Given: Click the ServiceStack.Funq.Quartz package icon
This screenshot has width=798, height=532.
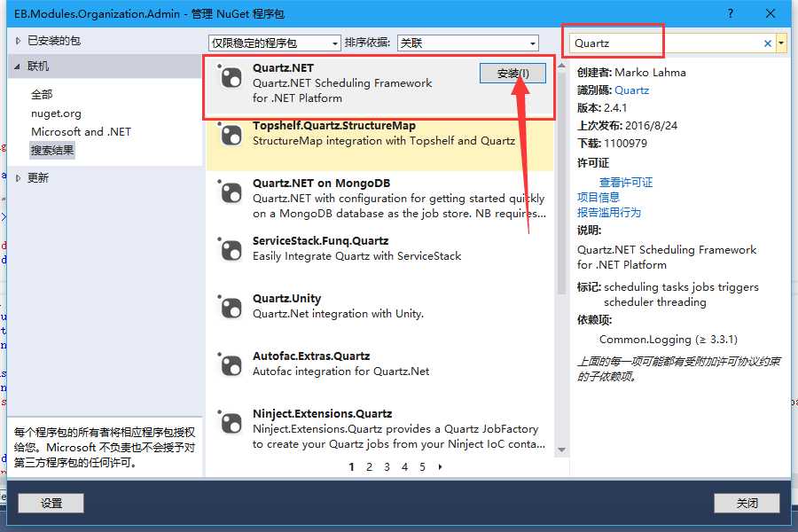Looking at the screenshot, I should pyautogui.click(x=231, y=250).
